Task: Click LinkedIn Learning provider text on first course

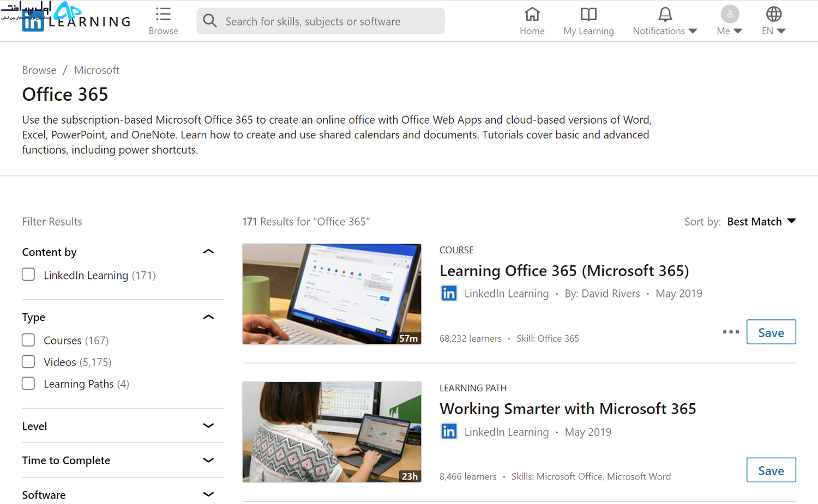Action: click(507, 294)
